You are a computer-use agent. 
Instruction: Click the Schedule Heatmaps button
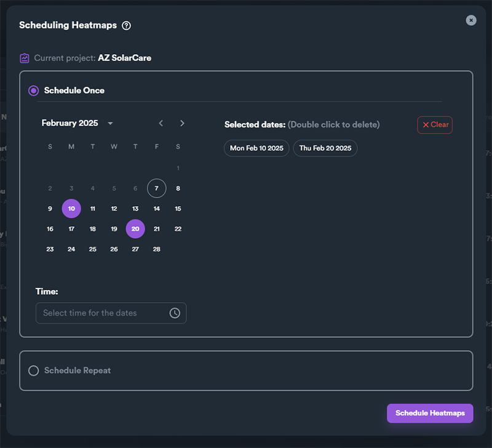tap(430, 413)
